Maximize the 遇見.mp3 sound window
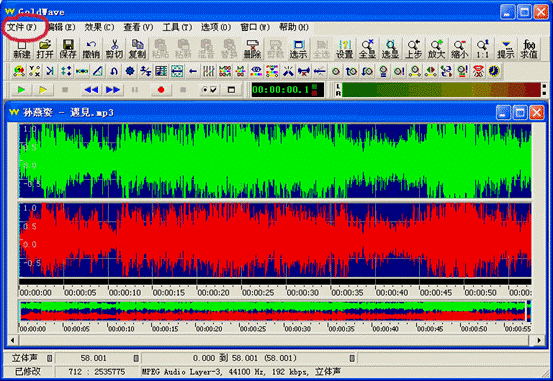Image resolution: width=553 pixels, height=381 pixels. click(x=520, y=113)
